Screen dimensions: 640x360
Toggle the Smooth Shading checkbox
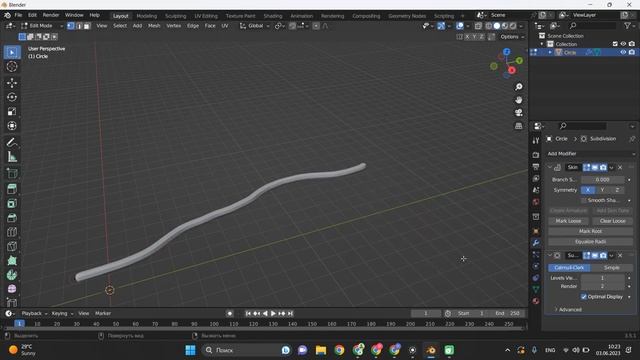click(583, 200)
